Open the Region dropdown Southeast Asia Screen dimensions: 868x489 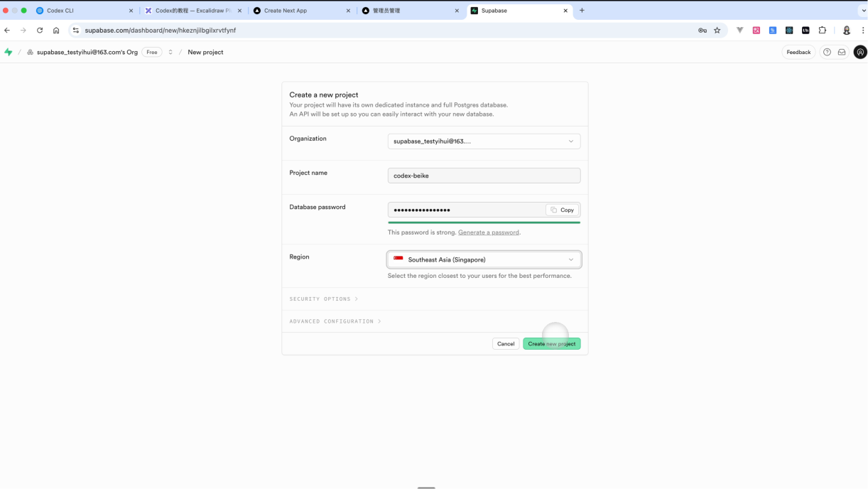coord(484,259)
